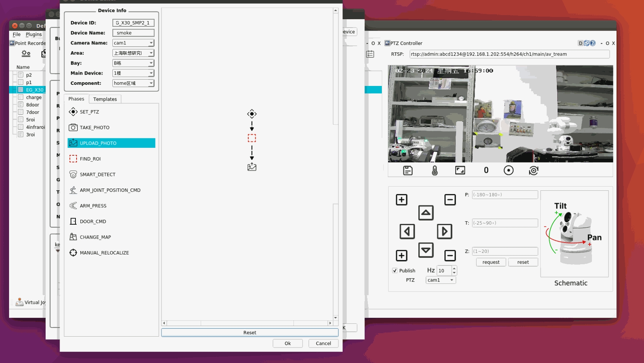Click the Reset button
Image resolution: width=644 pixels, height=363 pixels.
(249, 332)
